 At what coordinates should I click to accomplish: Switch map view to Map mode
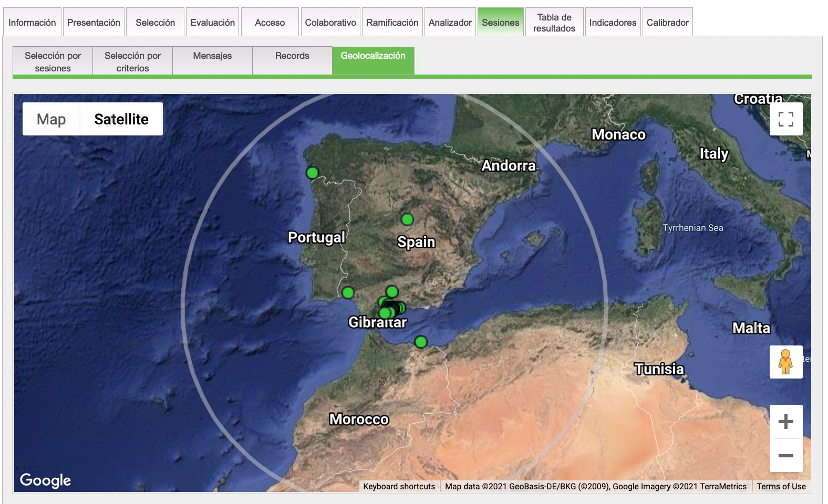[51, 119]
